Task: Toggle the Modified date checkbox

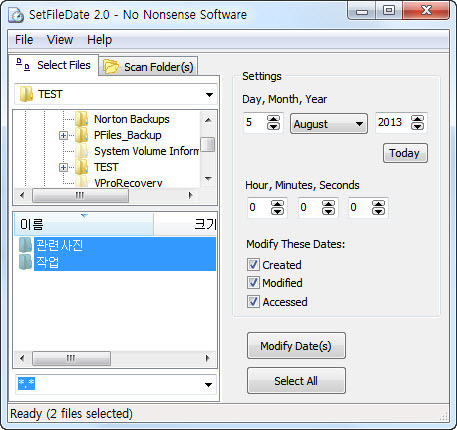Action: [x=253, y=283]
